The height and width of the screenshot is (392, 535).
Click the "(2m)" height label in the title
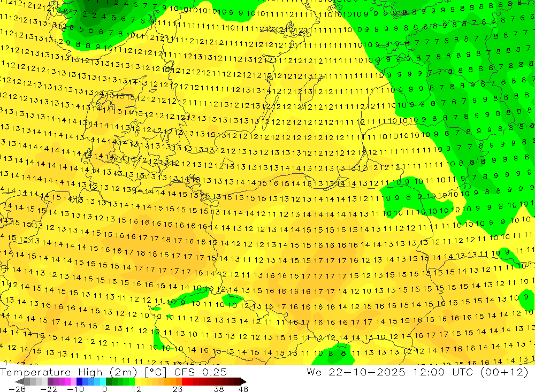click(x=123, y=372)
